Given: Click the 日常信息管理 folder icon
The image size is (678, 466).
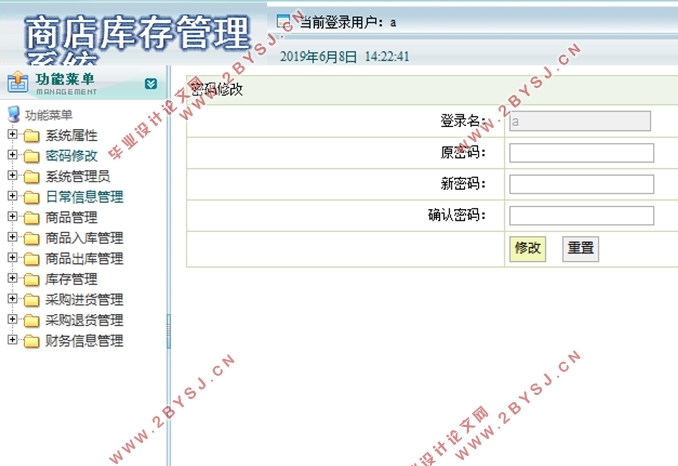Looking at the screenshot, I should (31, 198).
